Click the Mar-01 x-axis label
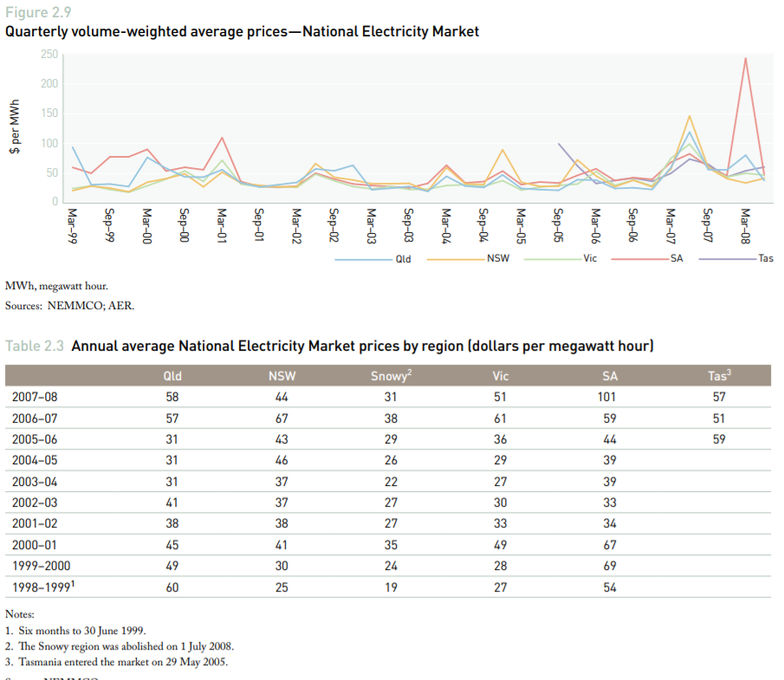784x680 pixels. pos(222,226)
